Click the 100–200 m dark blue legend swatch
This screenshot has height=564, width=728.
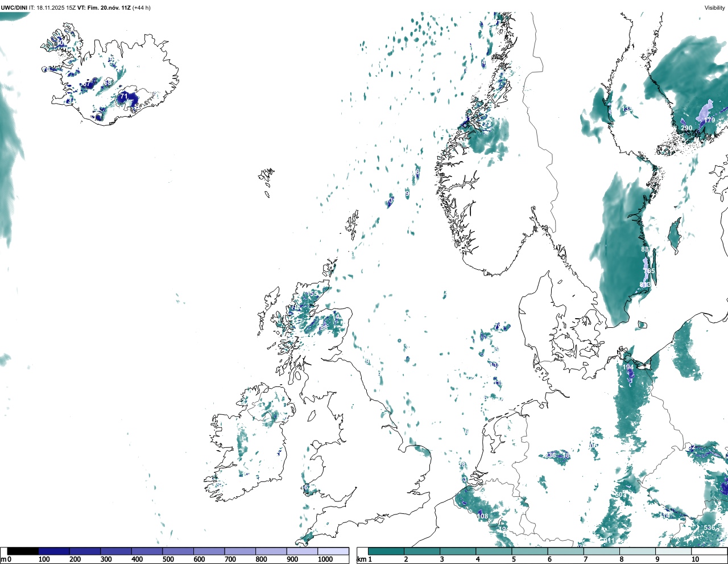54,551
